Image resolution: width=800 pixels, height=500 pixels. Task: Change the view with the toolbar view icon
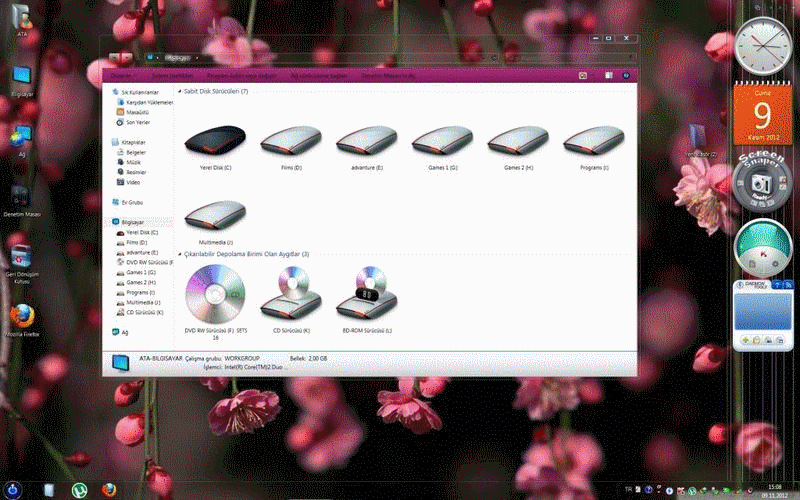tap(583, 76)
